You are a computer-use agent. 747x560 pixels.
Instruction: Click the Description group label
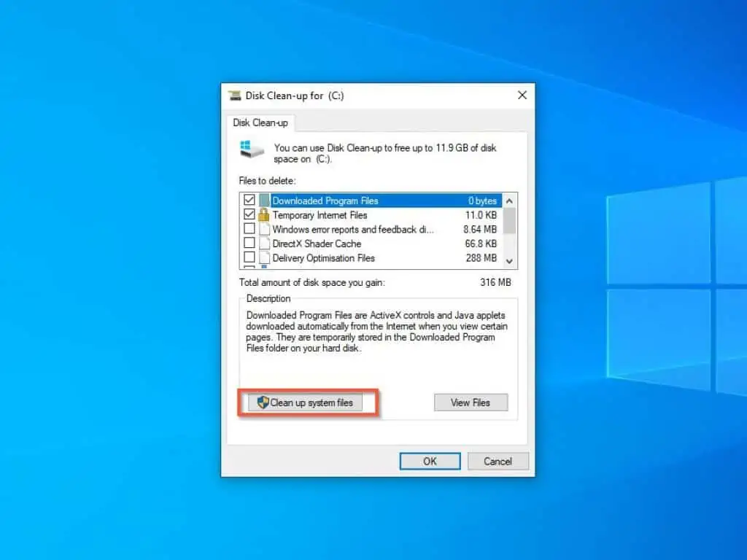coord(268,298)
